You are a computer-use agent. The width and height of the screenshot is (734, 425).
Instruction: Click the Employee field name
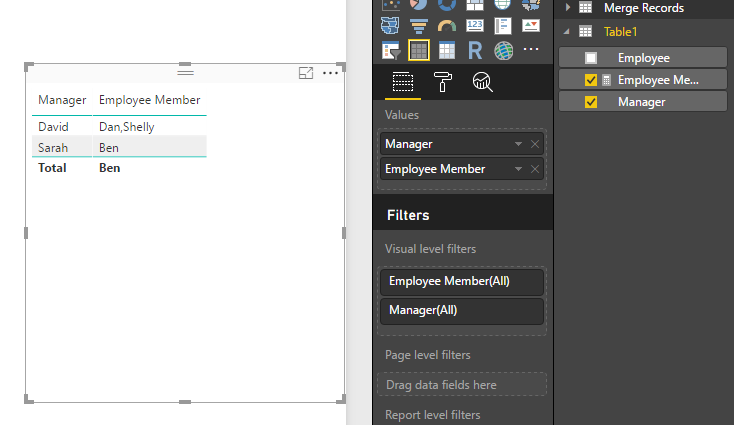click(x=644, y=58)
